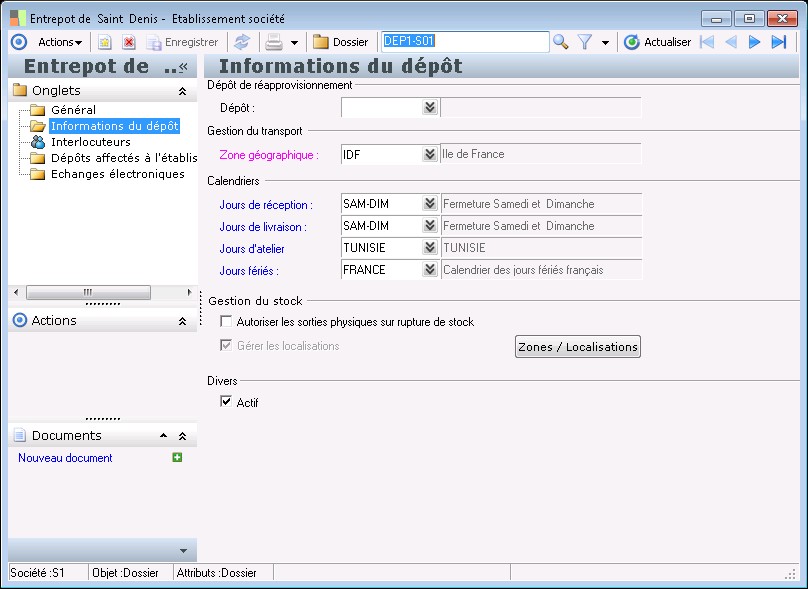Click the bottom sidebar down arrow
Image resolution: width=808 pixels, height=589 pixels.
click(183, 551)
